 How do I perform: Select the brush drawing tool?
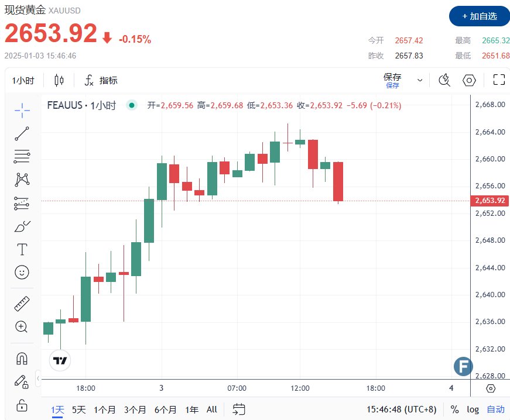click(22, 226)
